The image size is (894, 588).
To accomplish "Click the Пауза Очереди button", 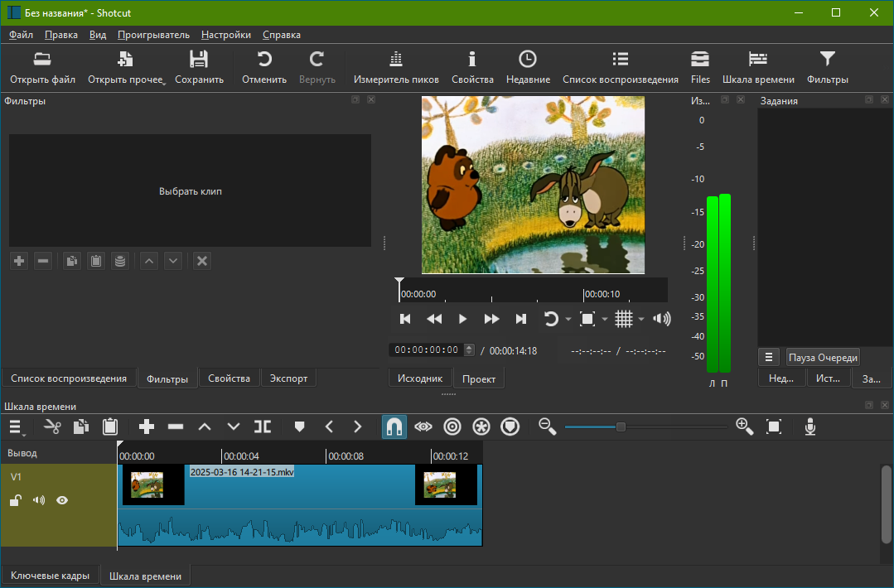I will [x=823, y=357].
